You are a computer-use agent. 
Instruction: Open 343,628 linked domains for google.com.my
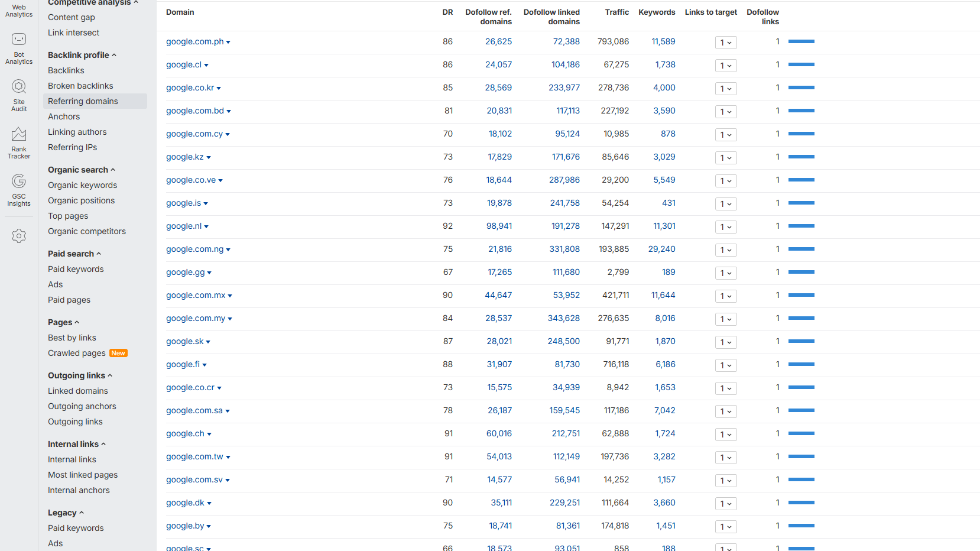click(564, 318)
